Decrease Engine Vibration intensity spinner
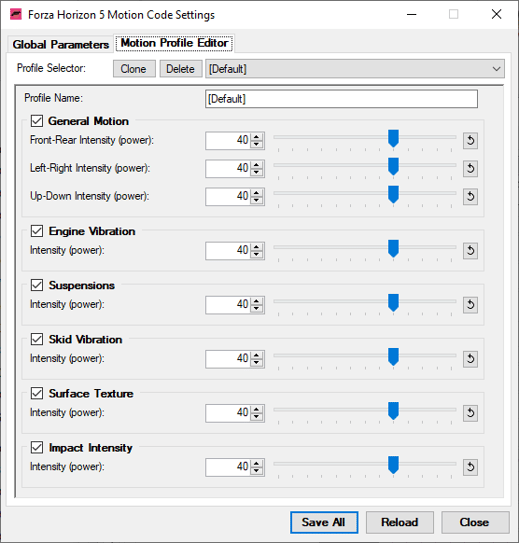The width and height of the screenshot is (519, 543). pyautogui.click(x=256, y=255)
